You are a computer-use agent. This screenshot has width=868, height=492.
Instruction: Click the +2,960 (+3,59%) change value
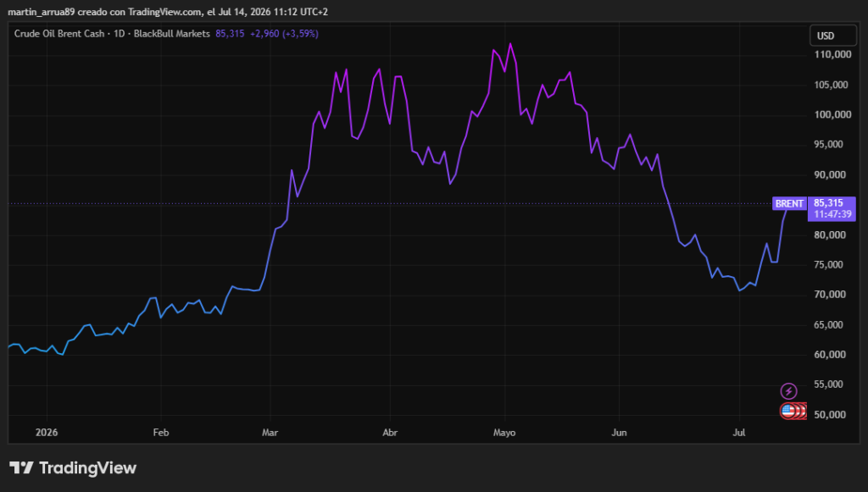coord(284,34)
